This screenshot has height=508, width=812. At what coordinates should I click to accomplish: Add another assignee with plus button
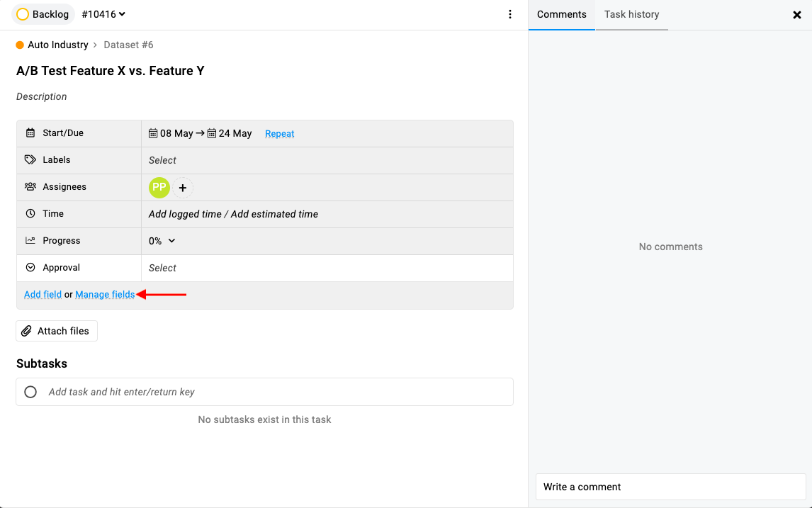(x=183, y=188)
